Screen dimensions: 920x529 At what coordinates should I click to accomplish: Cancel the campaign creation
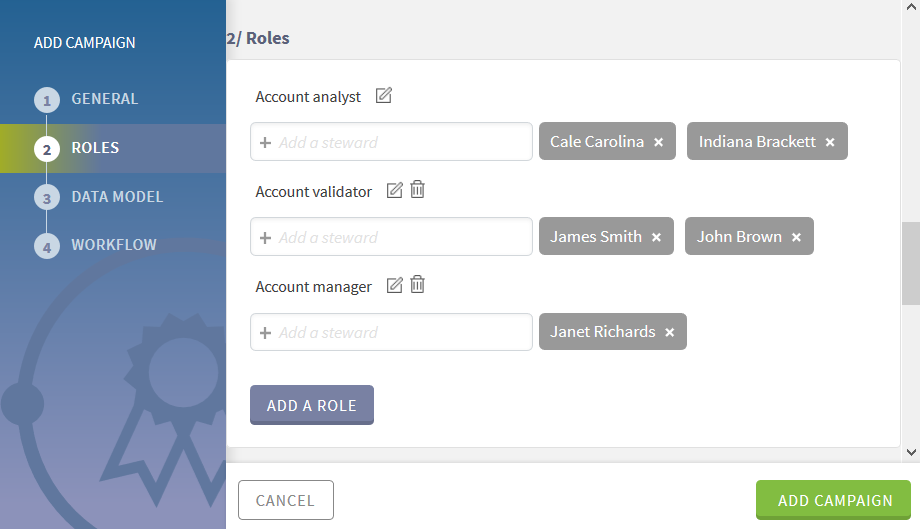pos(285,500)
